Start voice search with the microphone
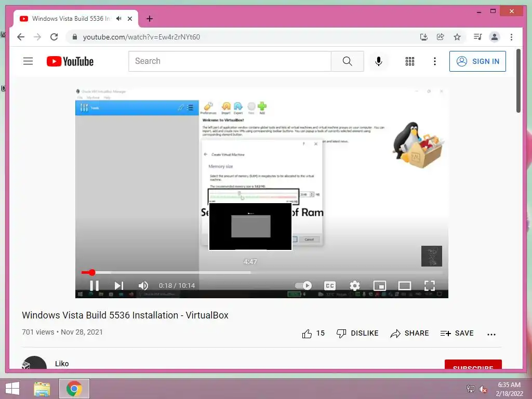 point(379,61)
